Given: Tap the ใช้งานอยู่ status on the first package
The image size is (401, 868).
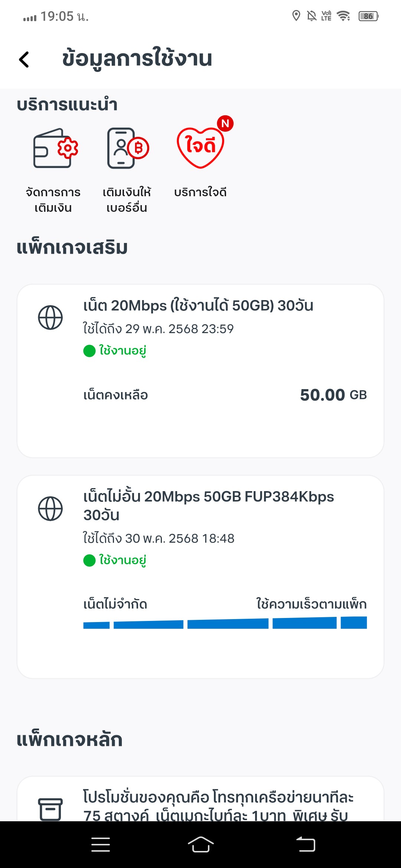Looking at the screenshot, I should (x=115, y=351).
